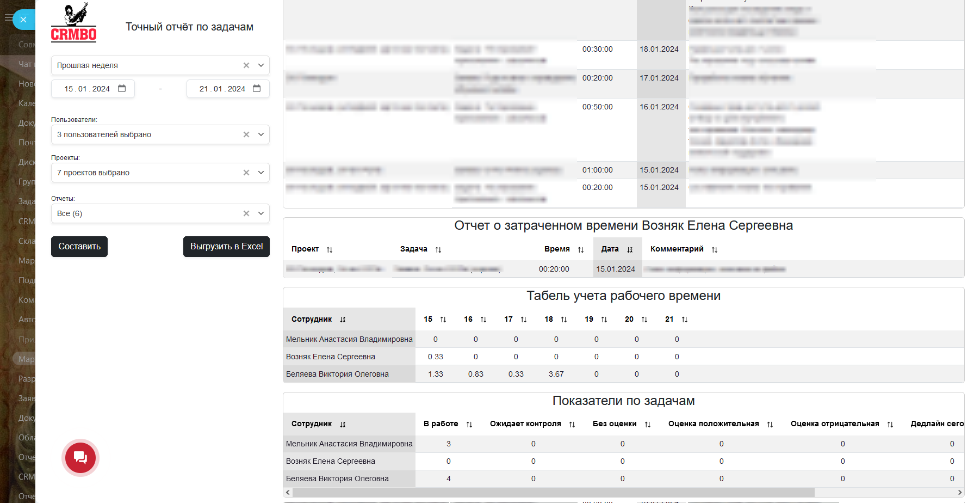Sort time report by 'Дата' column

[x=630, y=250]
